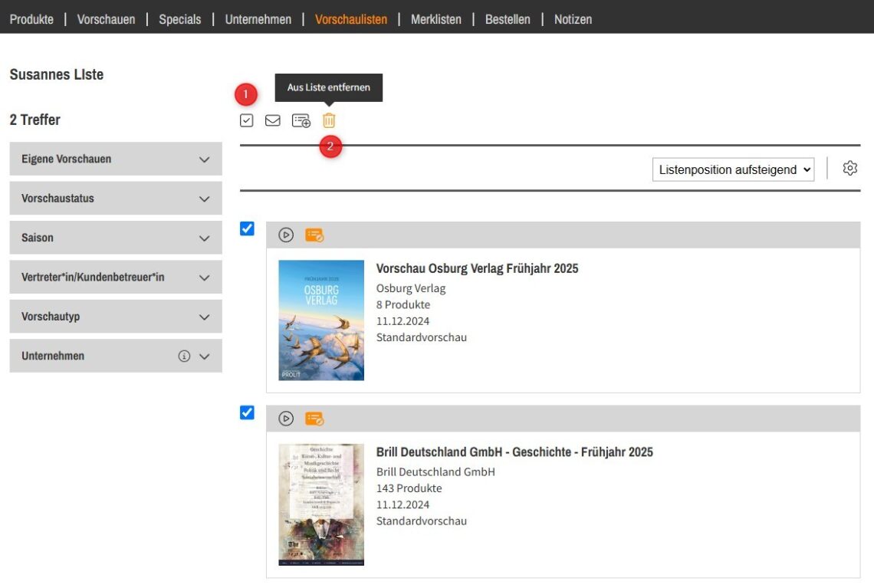
Task: Expand the Vorschautyp filter section
Action: point(115,317)
